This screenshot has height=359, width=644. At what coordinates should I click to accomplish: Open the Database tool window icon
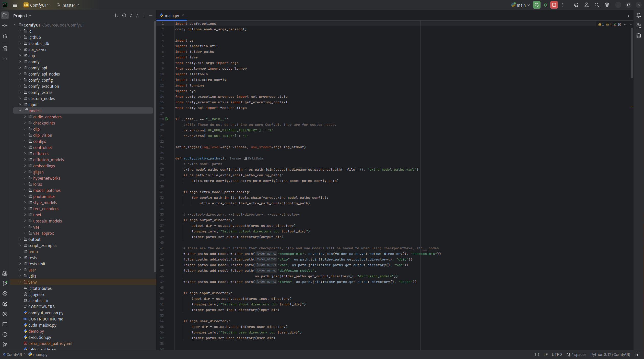coord(639,36)
